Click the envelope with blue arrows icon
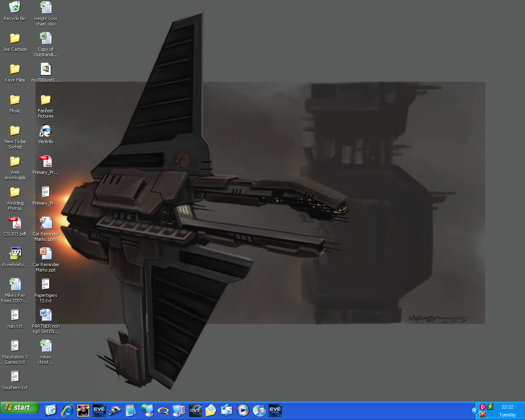 tap(227, 410)
